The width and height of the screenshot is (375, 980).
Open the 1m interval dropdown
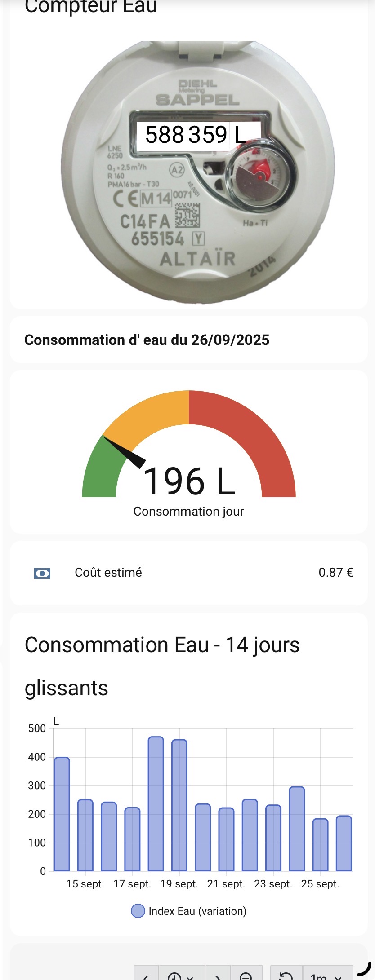[327, 976]
